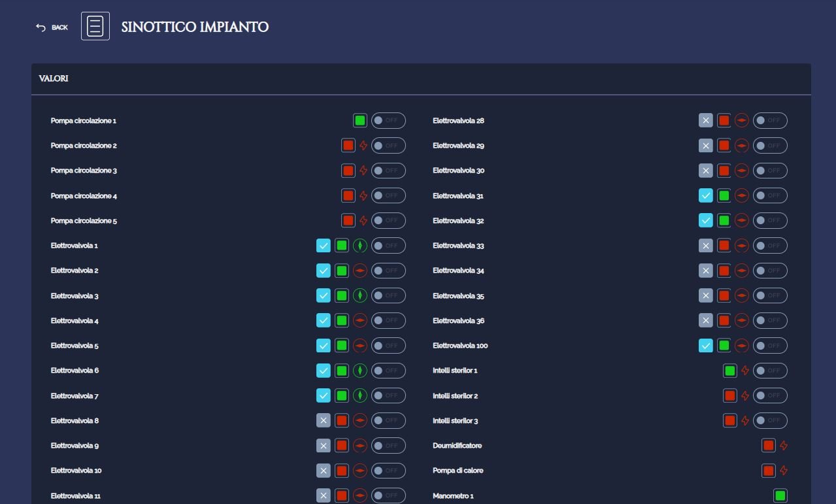Image resolution: width=836 pixels, height=504 pixels.
Task: Click green valve icon for Elettrovalvola 1
Action: tap(360, 246)
